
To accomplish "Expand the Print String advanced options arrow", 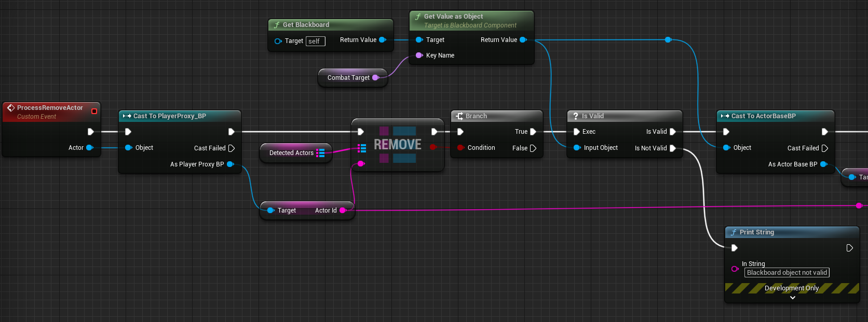I will [x=793, y=298].
